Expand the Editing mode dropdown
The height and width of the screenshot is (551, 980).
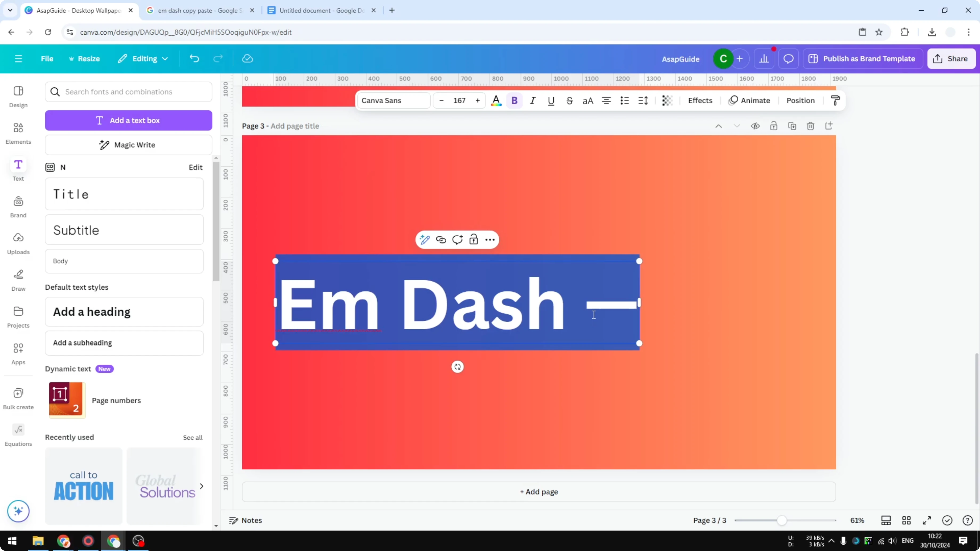(x=143, y=58)
